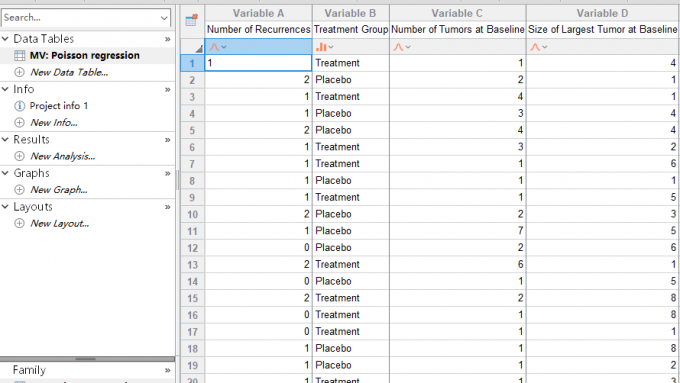Click Size of Largest Tumor at Baseline title
680x383 pixels.
(603, 29)
